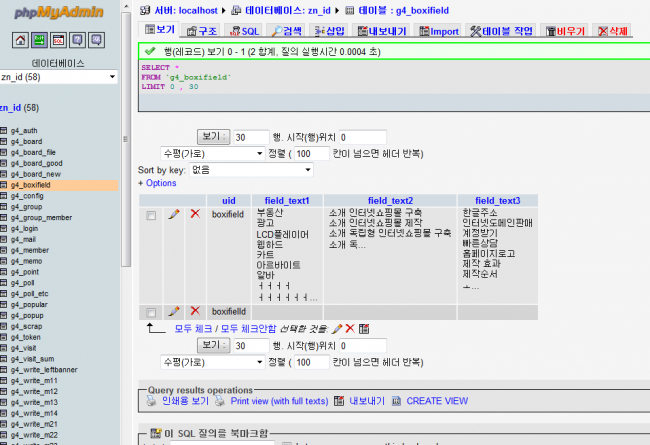Click the export icon beside 내보내기 in results operations
The width and height of the screenshot is (650, 445).
click(339, 401)
